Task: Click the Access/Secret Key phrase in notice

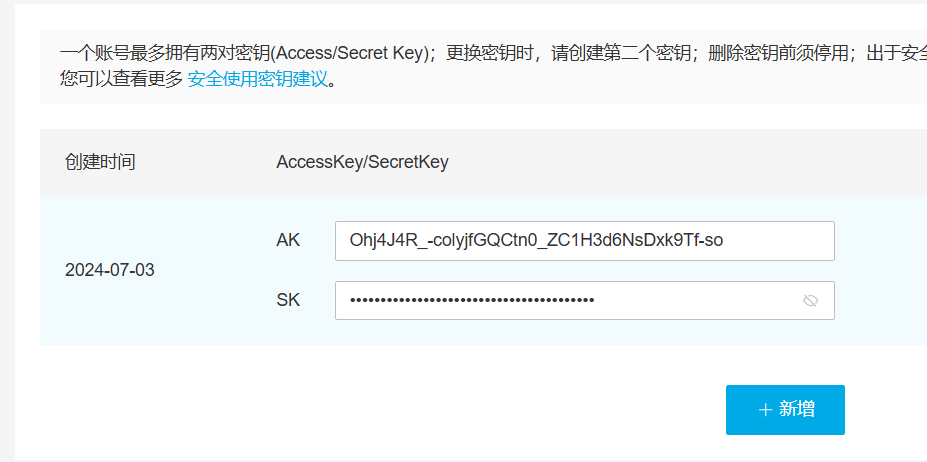Action: point(349,53)
